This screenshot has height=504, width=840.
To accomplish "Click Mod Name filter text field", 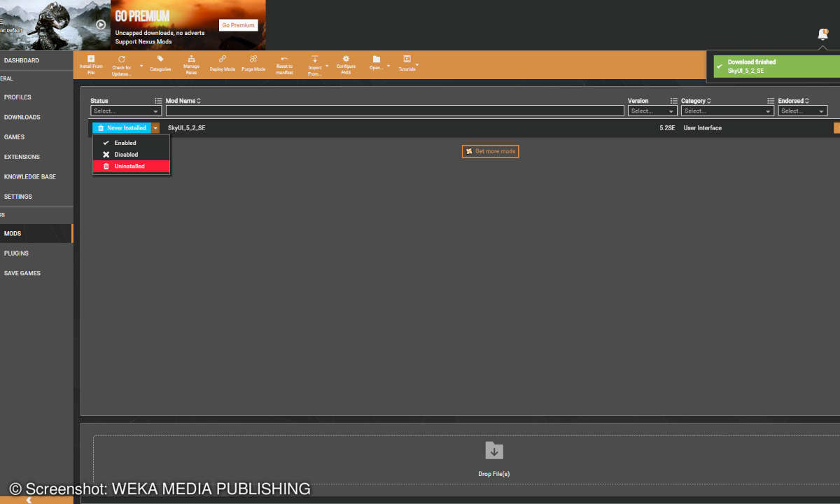I will point(395,111).
